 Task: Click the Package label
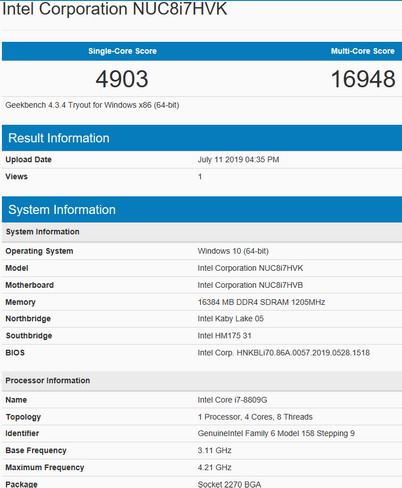[21, 484]
